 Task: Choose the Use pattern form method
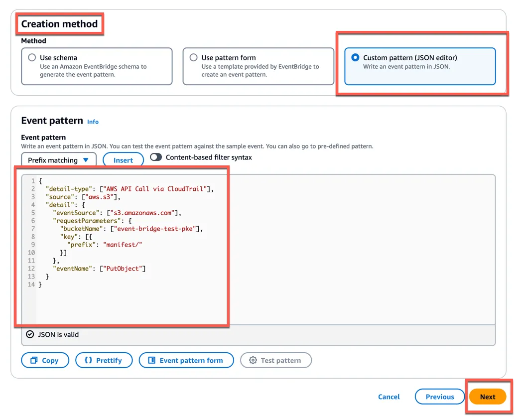click(x=194, y=58)
